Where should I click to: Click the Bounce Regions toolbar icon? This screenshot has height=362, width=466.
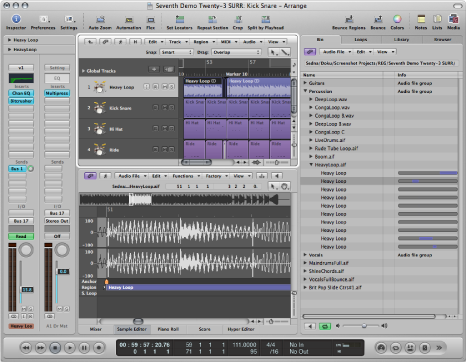pyautogui.click(x=349, y=19)
